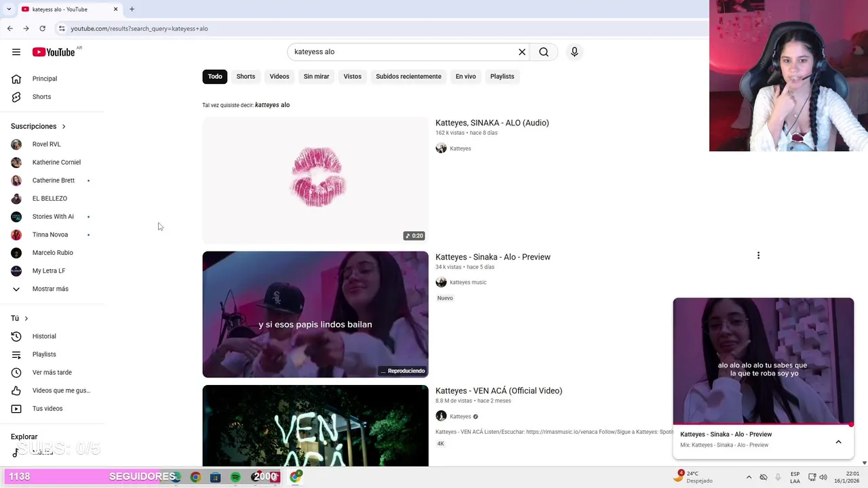Expand the Suscripciones section chevron

pyautogui.click(x=64, y=127)
